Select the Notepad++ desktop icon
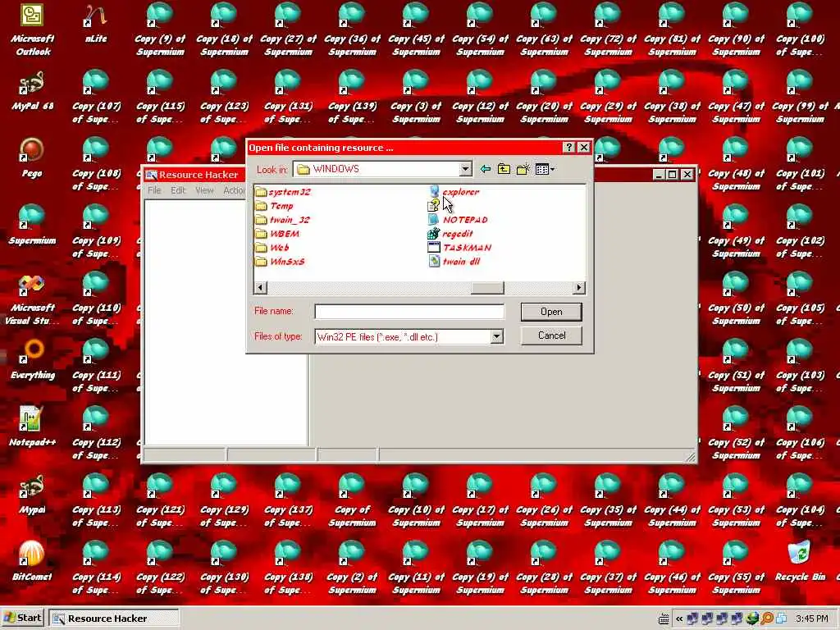Viewport: 840px width, 630px height. coord(32,427)
